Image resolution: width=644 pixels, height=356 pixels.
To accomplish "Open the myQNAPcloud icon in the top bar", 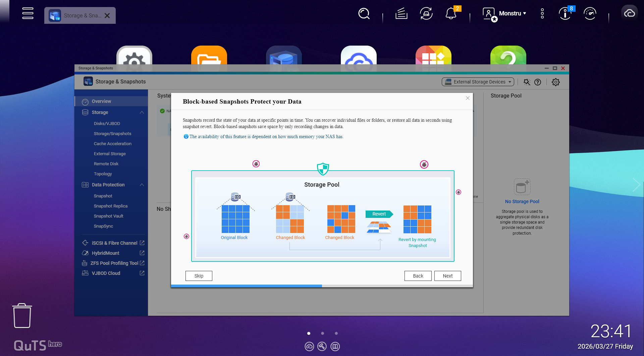I will click(629, 13).
